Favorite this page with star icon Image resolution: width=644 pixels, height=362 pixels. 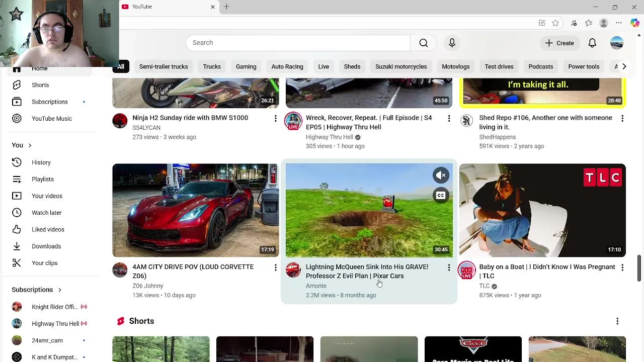point(555,23)
